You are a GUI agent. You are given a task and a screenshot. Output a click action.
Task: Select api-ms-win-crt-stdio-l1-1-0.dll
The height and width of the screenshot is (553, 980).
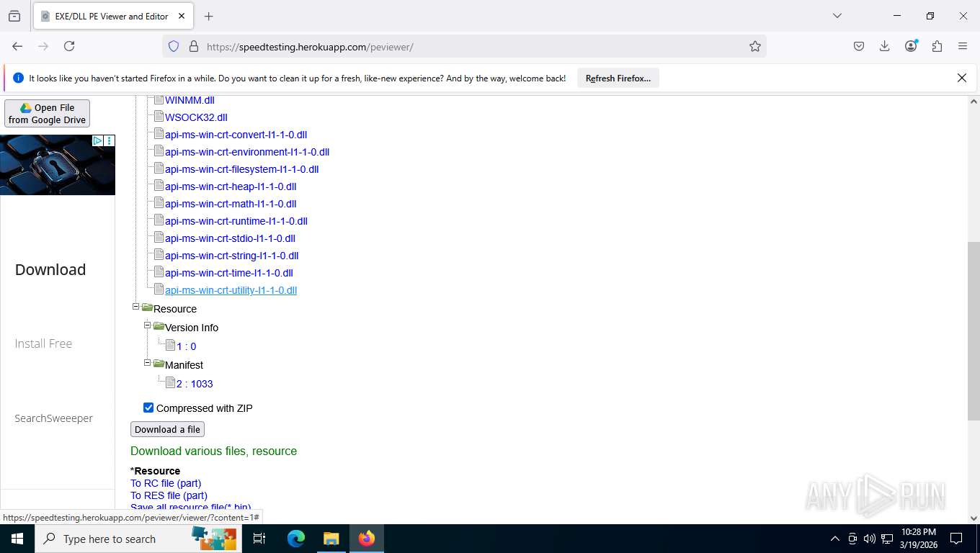click(230, 238)
